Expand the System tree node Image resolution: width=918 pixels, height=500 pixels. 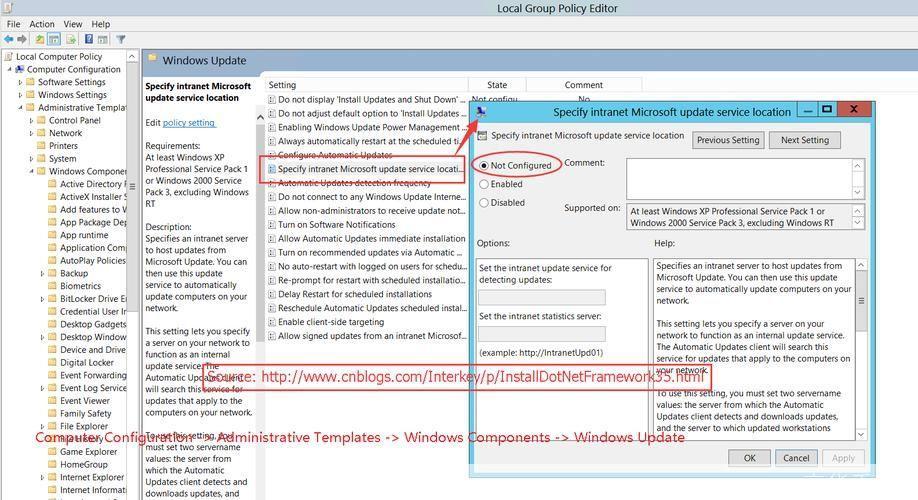click(x=32, y=159)
